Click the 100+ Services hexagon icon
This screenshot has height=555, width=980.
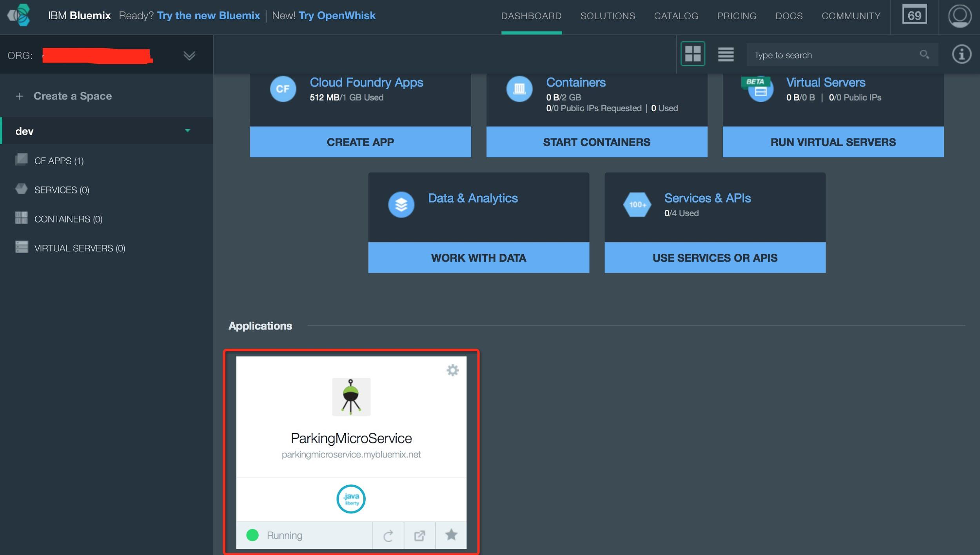click(637, 204)
